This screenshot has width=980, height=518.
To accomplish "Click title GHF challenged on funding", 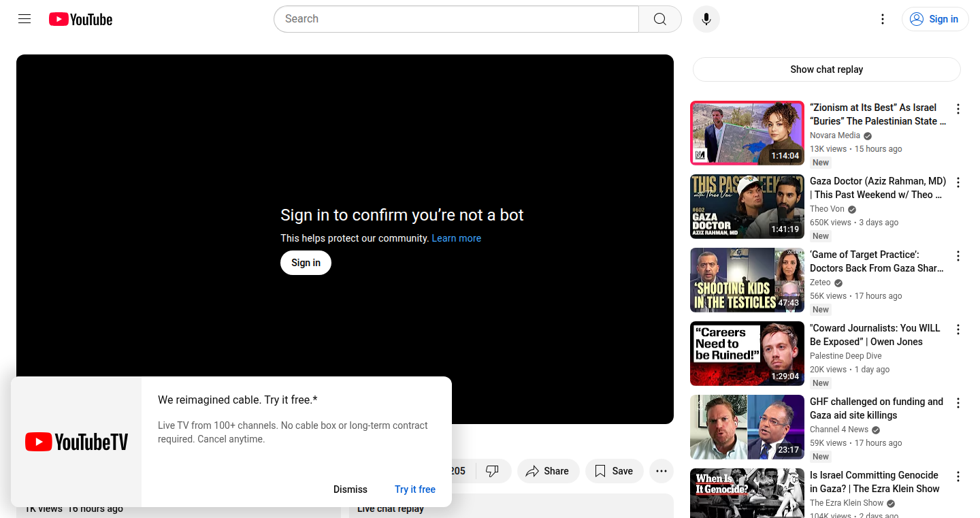I will pyautogui.click(x=877, y=408).
